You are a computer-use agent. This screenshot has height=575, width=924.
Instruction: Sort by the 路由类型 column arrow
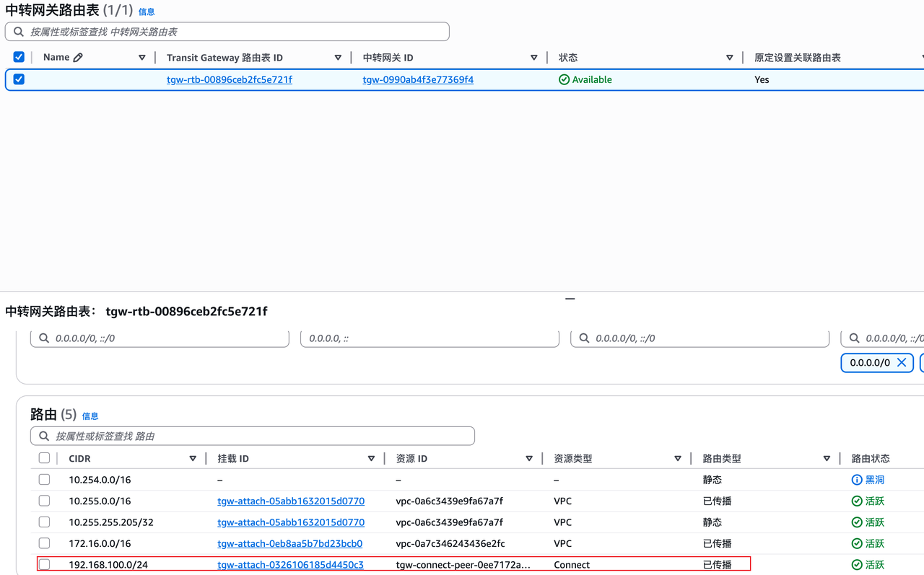tap(827, 459)
